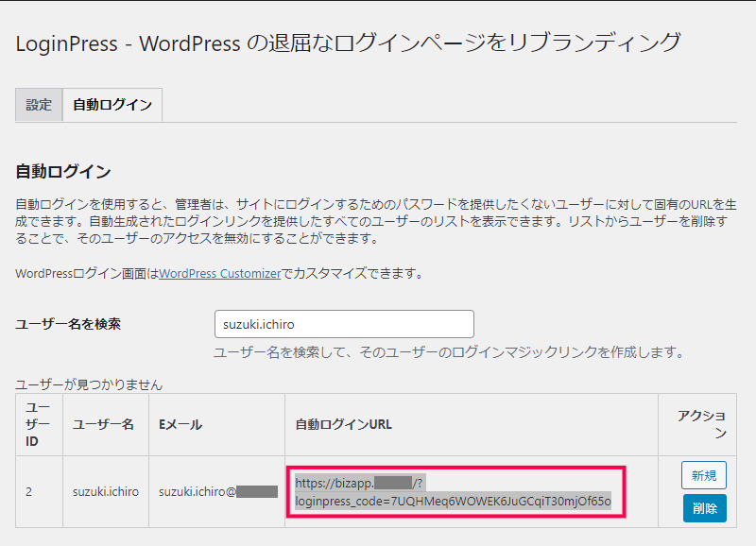Click the ユーザー名を検索 label
This screenshot has width=756, height=546.
68,324
